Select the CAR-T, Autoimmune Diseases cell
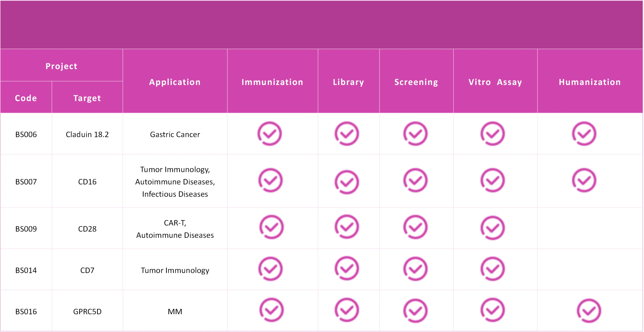The width and height of the screenshot is (644, 332). coord(175,229)
